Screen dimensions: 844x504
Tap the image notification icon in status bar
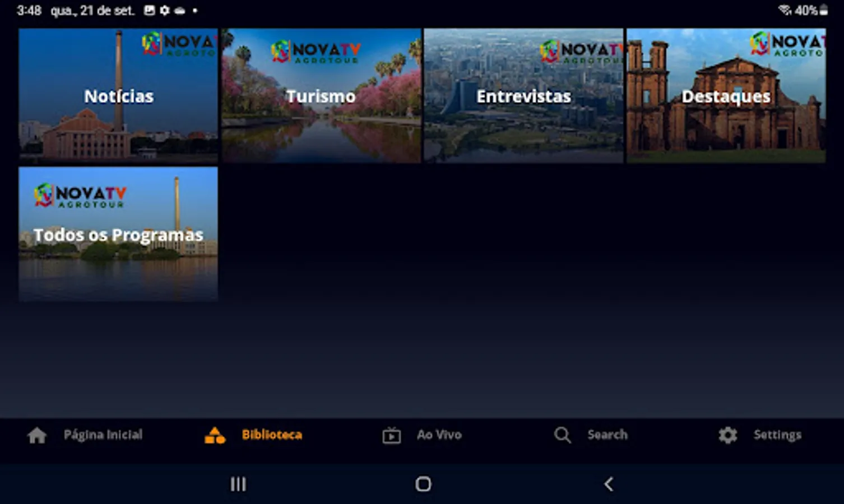click(x=150, y=10)
